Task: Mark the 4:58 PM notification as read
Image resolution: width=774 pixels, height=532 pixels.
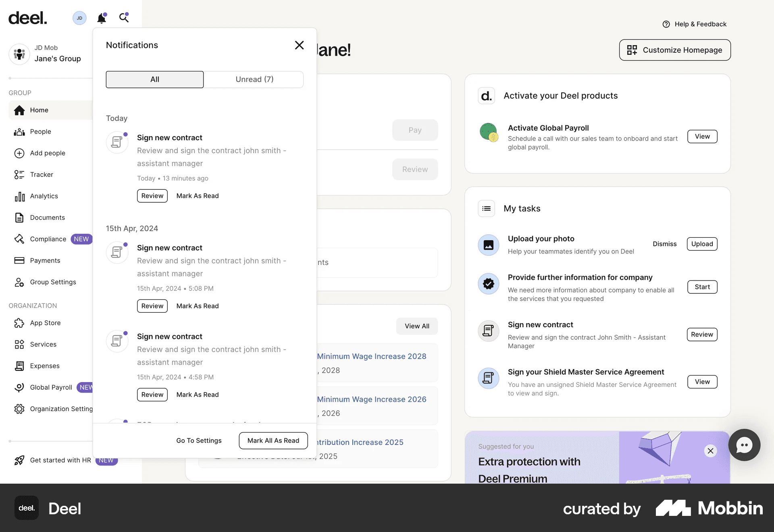Action: tap(198, 395)
